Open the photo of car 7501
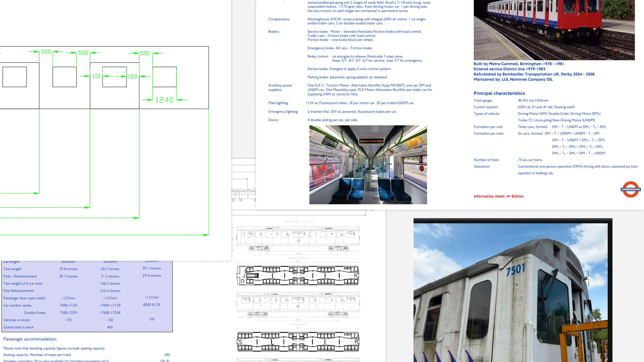Image resolution: width=644 pixels, height=362 pixels. tap(513, 290)
